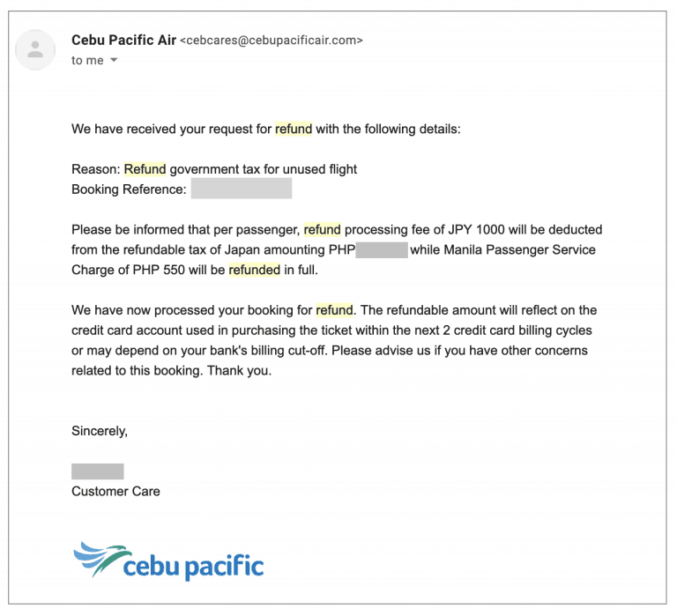677x616 pixels.
Task: Click the cebcares@cebupacificair.com email address
Action: (272, 41)
